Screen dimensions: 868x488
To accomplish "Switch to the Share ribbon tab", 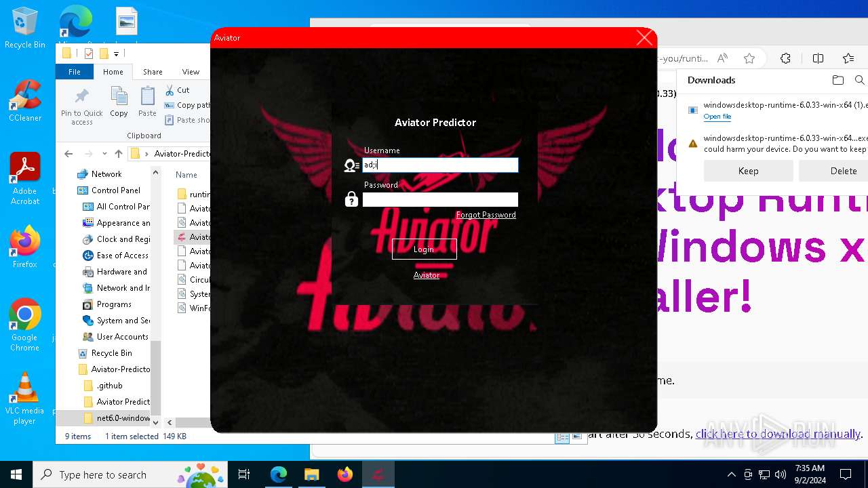I will [153, 72].
